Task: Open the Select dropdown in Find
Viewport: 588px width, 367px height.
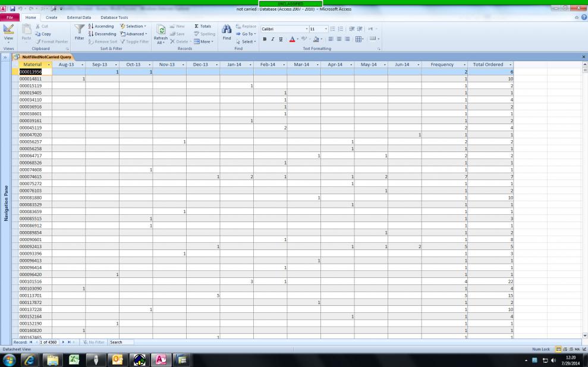Action: tap(246, 42)
